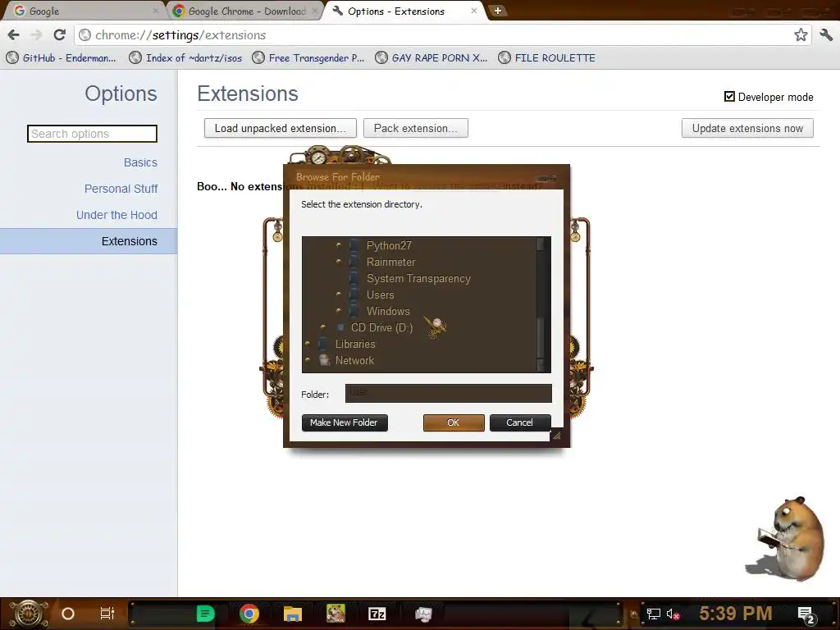
Task: Click the CD Drive disc icon
Action: (340, 326)
